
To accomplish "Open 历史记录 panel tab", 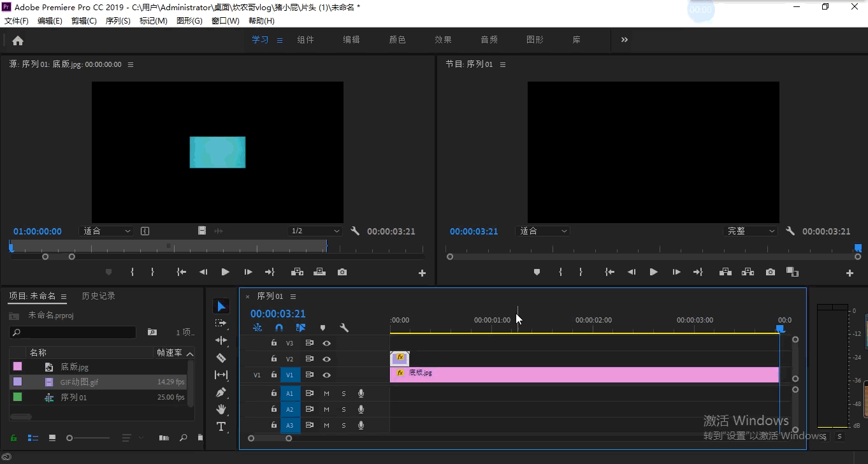I will [x=99, y=296].
